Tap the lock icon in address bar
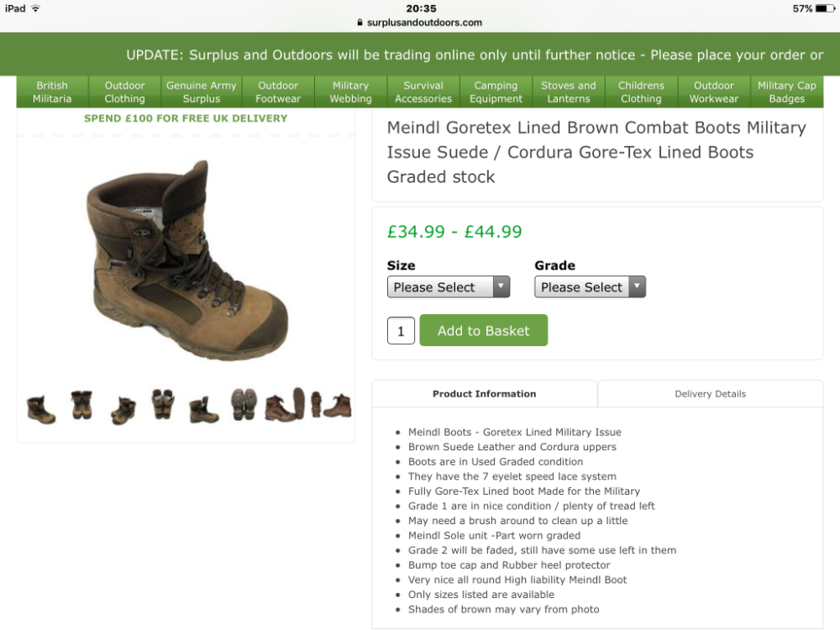The image size is (840, 630). click(360, 23)
